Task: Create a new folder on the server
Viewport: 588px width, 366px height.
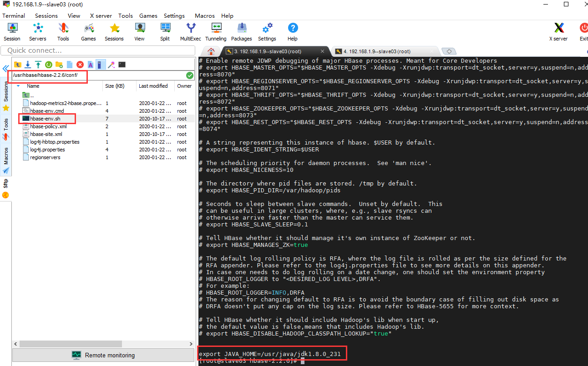Action: pos(59,65)
